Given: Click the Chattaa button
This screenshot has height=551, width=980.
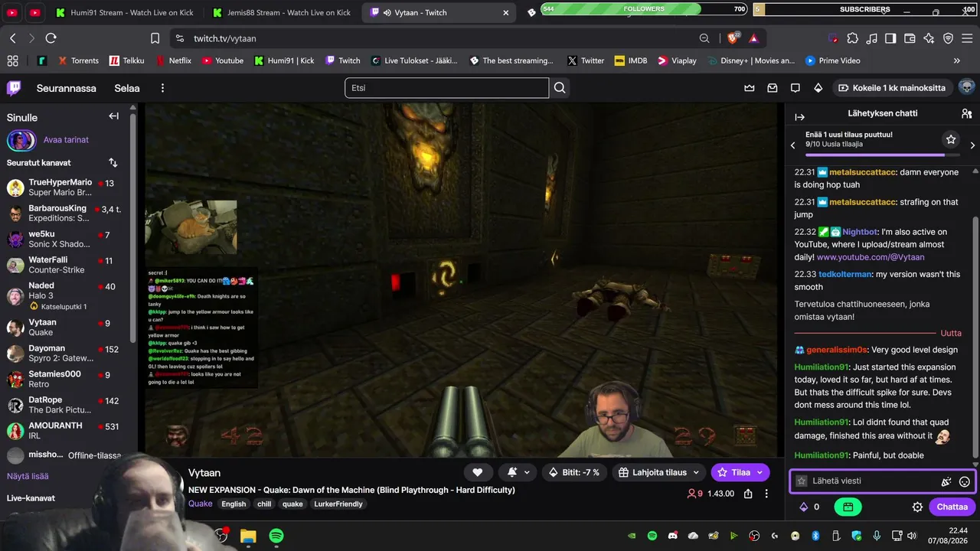Looking at the screenshot, I should pos(952,507).
